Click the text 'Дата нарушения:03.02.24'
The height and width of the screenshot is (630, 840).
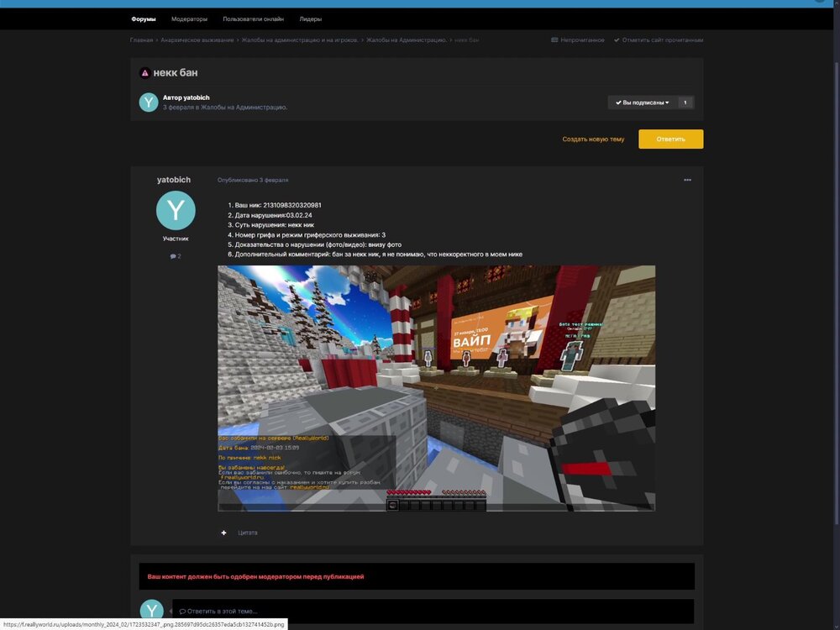(273, 215)
